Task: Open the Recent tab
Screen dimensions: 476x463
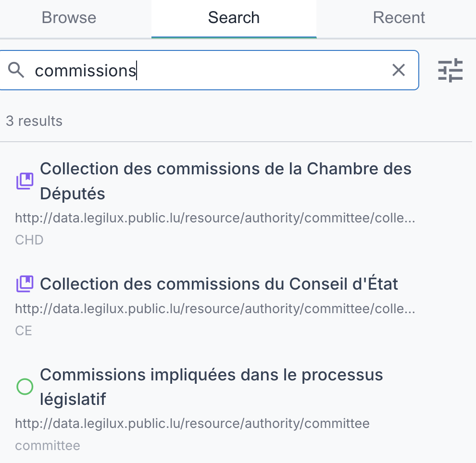Action: 399,18
